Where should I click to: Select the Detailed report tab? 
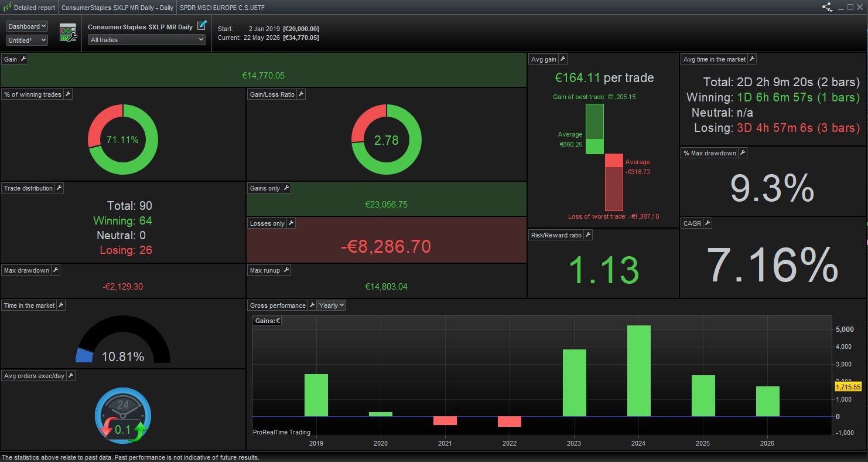click(x=29, y=8)
